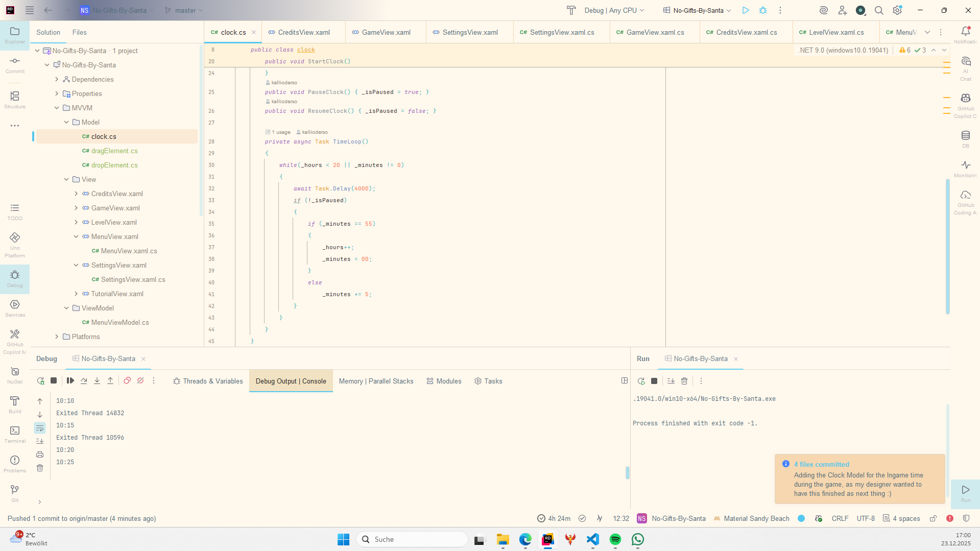Click the search field in Windows taskbar

[x=412, y=539]
